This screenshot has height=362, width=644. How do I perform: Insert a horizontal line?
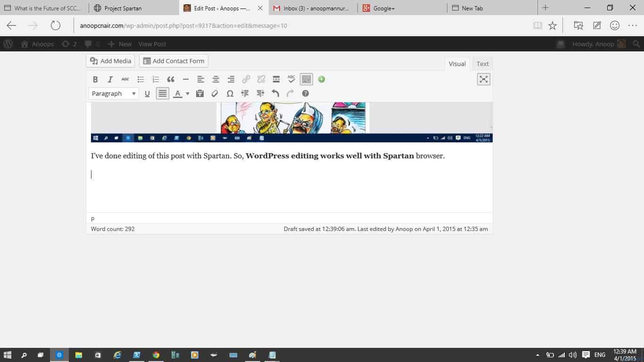click(186, 79)
